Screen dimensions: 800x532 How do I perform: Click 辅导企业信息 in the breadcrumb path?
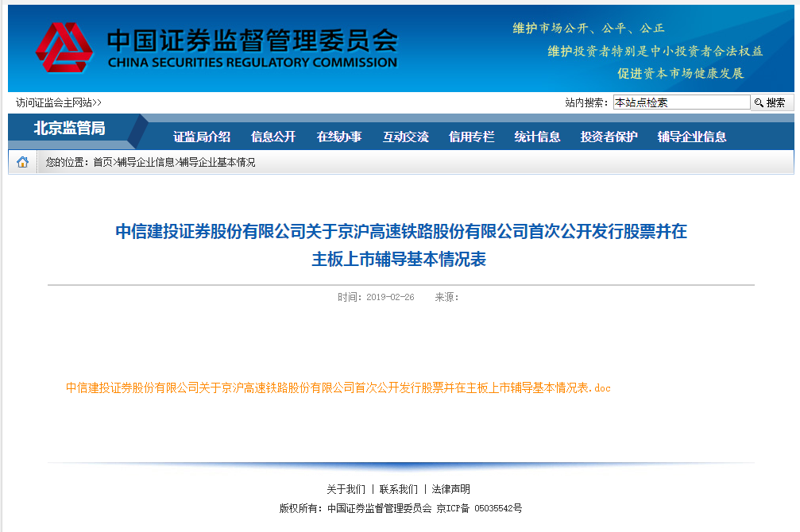146,162
